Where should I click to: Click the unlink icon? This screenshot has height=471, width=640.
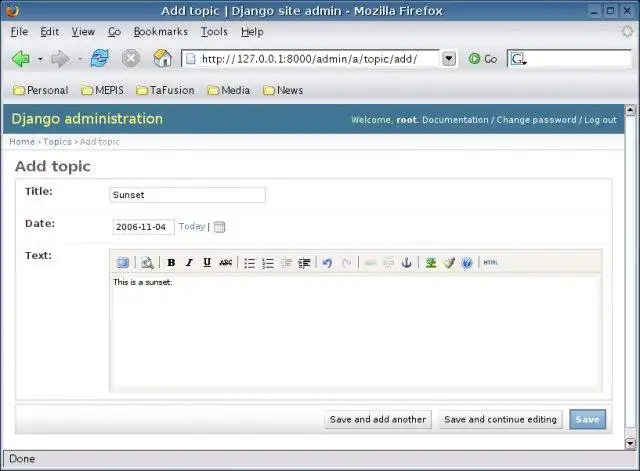389,263
